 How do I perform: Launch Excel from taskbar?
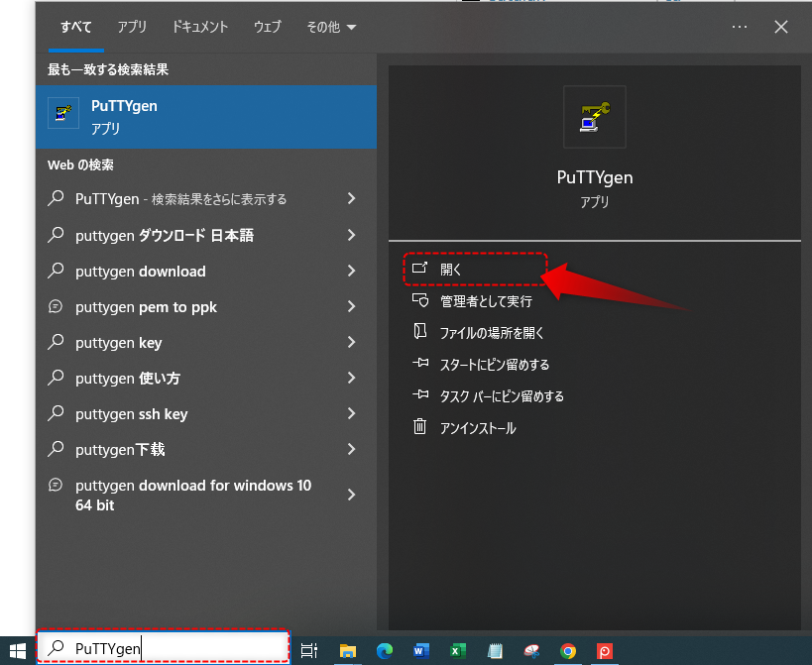point(458,650)
